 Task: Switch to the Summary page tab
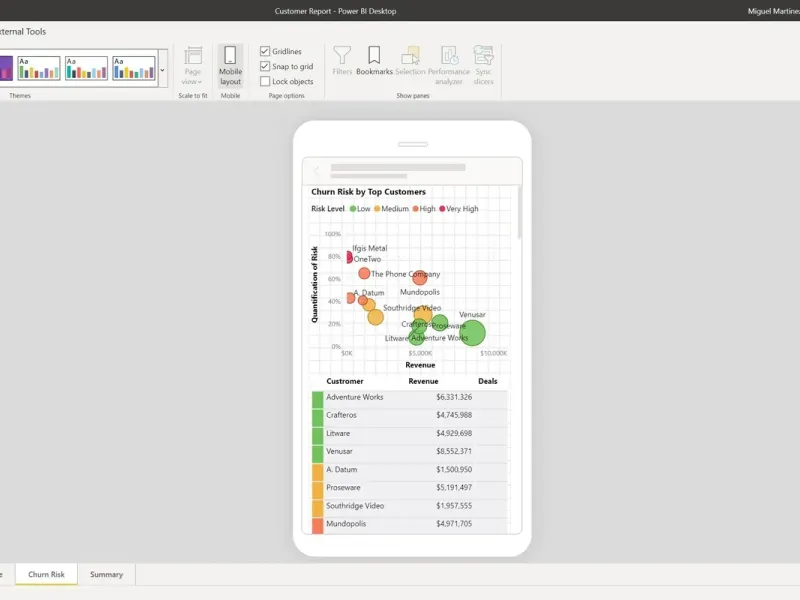tap(107, 574)
